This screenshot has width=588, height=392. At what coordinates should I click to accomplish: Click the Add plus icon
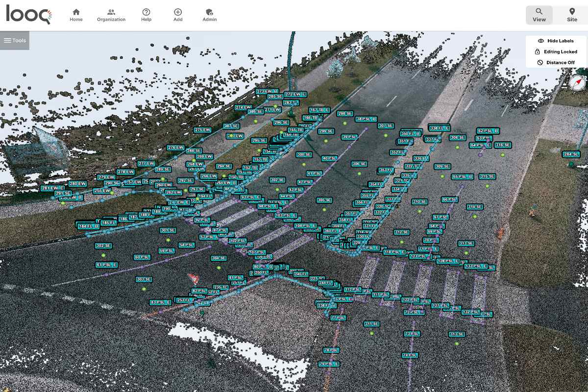pyautogui.click(x=177, y=15)
